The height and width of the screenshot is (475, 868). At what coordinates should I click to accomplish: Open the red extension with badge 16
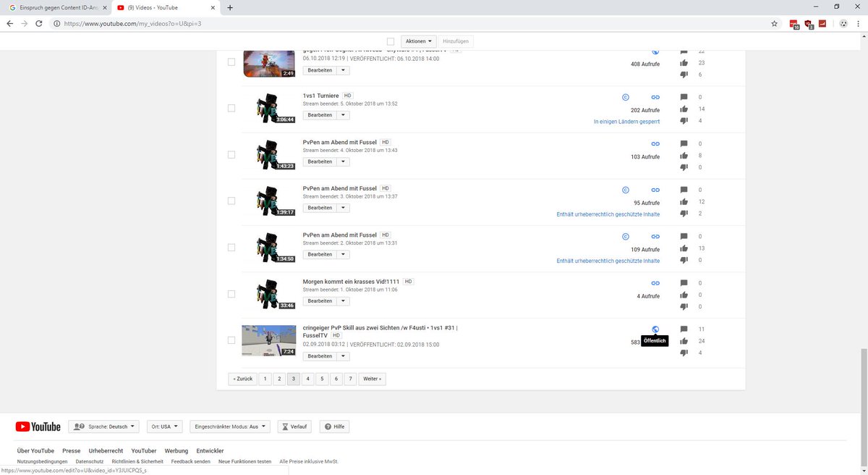tap(794, 23)
